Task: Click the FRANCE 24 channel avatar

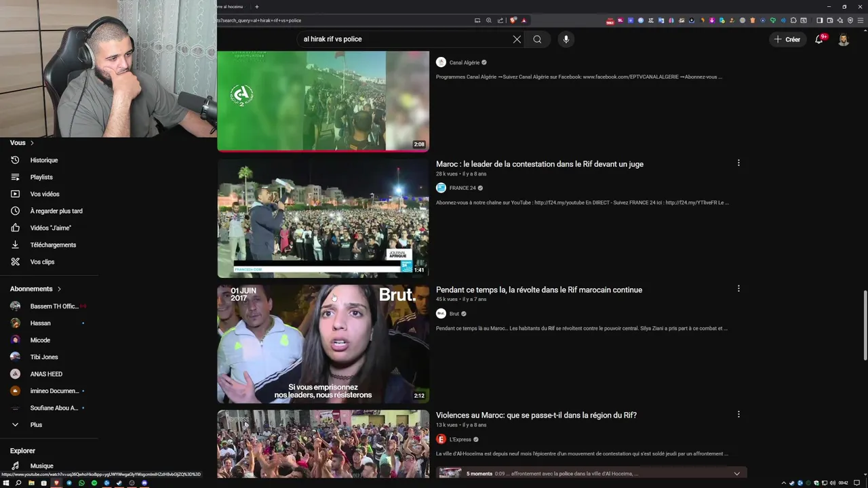Action: point(441,188)
